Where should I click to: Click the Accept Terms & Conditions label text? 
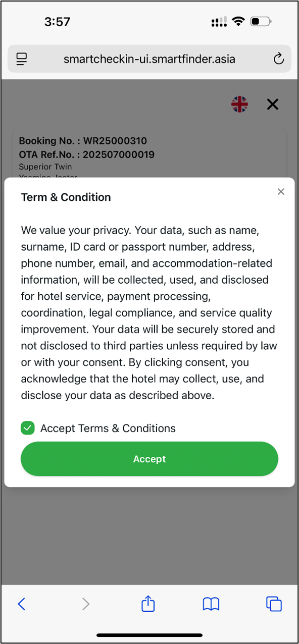tap(108, 428)
